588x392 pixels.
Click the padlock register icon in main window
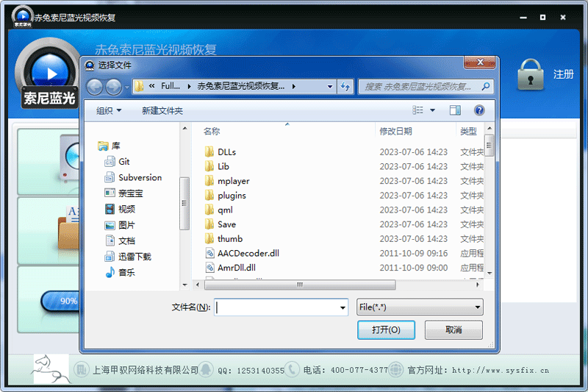click(x=530, y=74)
